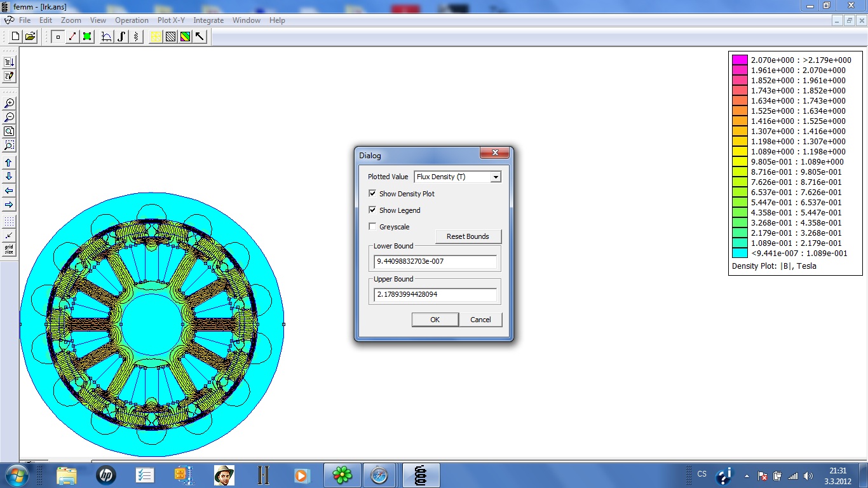Click the Reset Bounds button

tap(468, 236)
